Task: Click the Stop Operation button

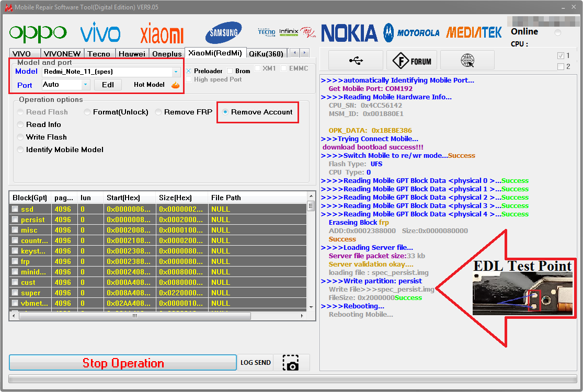Action: [x=123, y=363]
